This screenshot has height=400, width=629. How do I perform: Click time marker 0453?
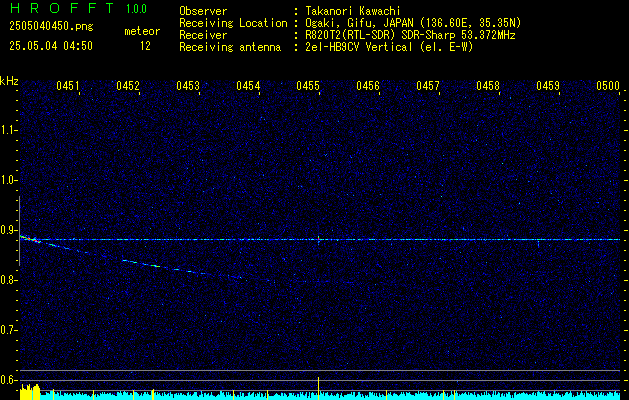click(188, 85)
